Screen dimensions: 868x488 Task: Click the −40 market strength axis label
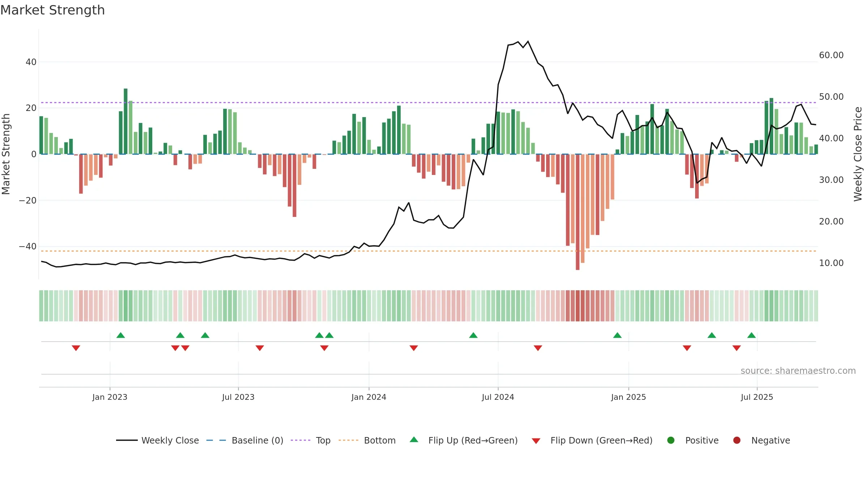27,247
